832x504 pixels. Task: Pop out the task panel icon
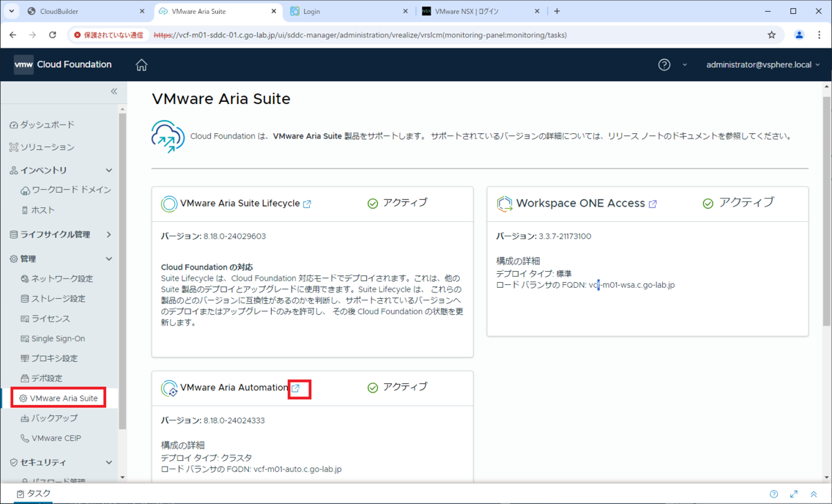794,494
